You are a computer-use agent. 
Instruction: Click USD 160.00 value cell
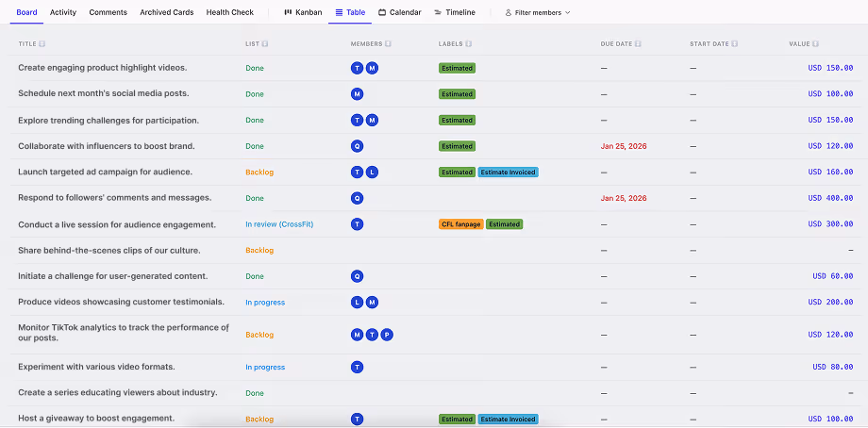[830, 172]
